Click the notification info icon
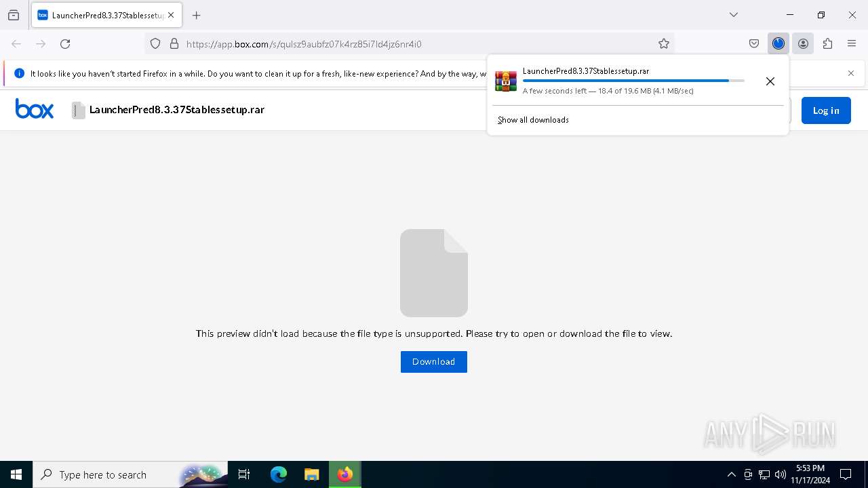Image resolution: width=868 pixels, height=488 pixels. click(x=19, y=73)
